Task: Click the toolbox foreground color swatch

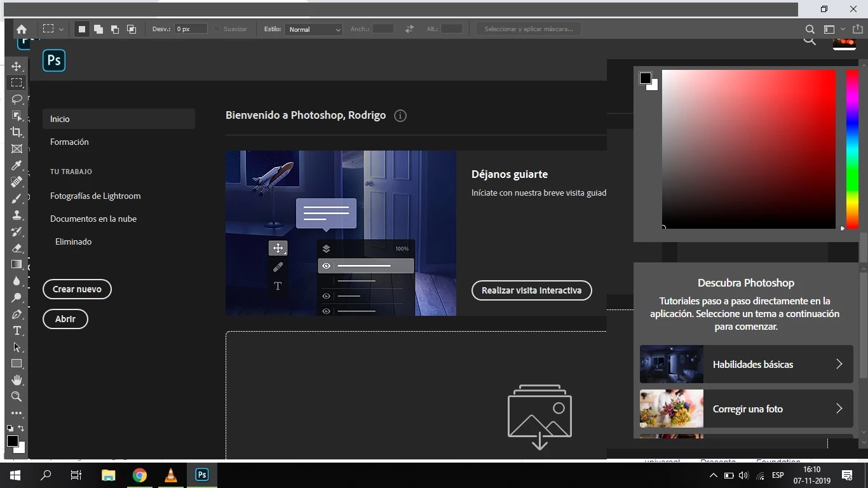Action: click(x=13, y=441)
